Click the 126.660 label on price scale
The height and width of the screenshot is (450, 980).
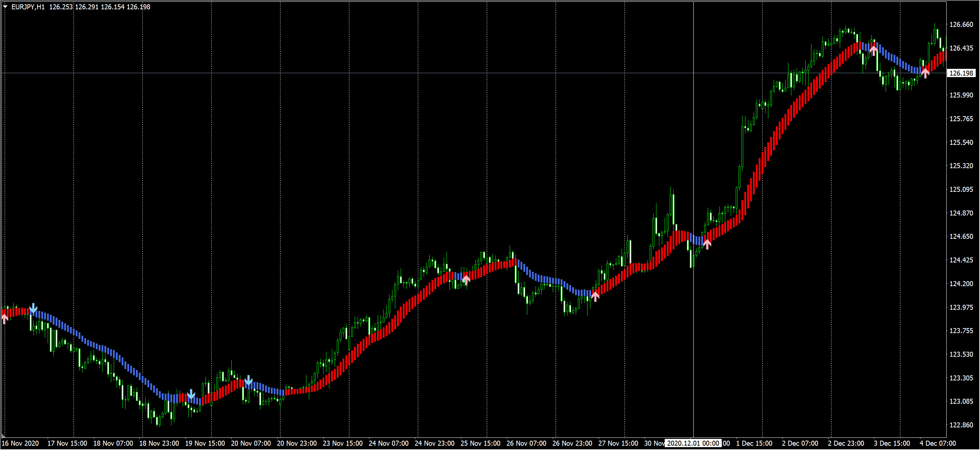tap(961, 25)
